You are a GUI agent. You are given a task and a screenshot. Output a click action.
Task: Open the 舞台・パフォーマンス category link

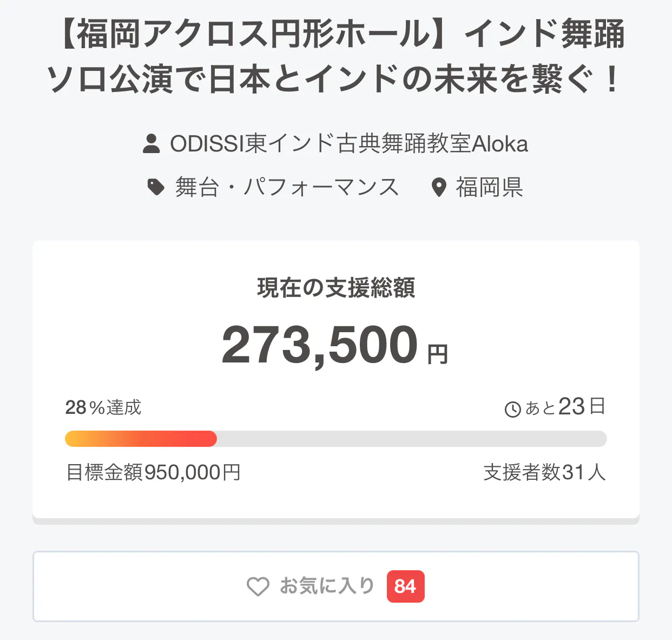(287, 187)
